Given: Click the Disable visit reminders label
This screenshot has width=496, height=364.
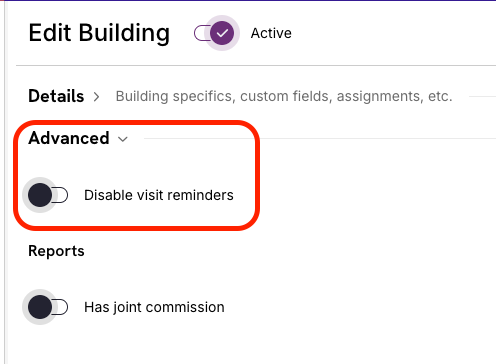Looking at the screenshot, I should pyautogui.click(x=159, y=195).
